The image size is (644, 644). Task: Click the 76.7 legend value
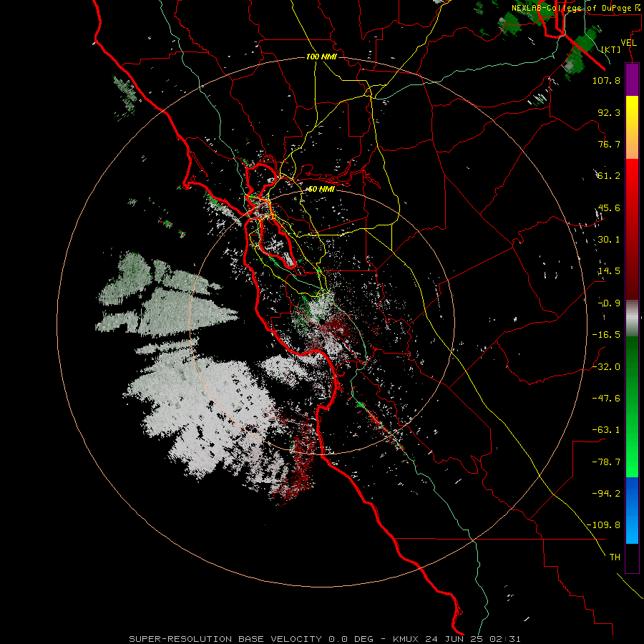coord(609,144)
